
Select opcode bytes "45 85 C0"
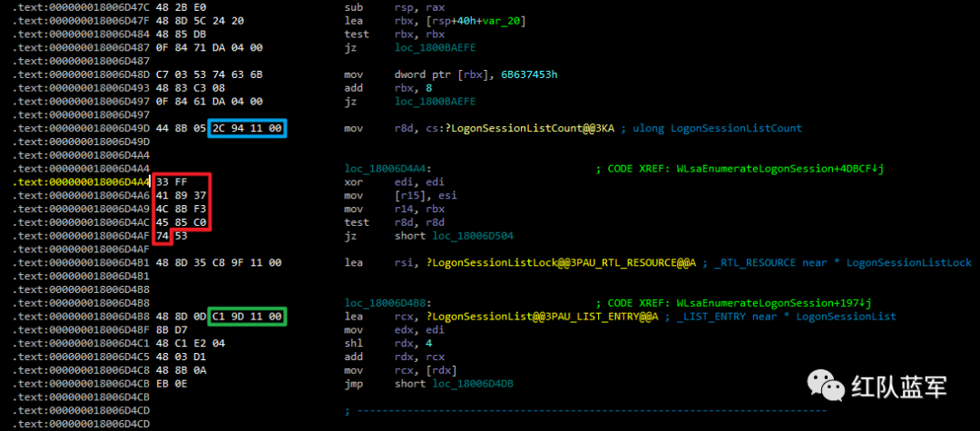click(x=181, y=222)
